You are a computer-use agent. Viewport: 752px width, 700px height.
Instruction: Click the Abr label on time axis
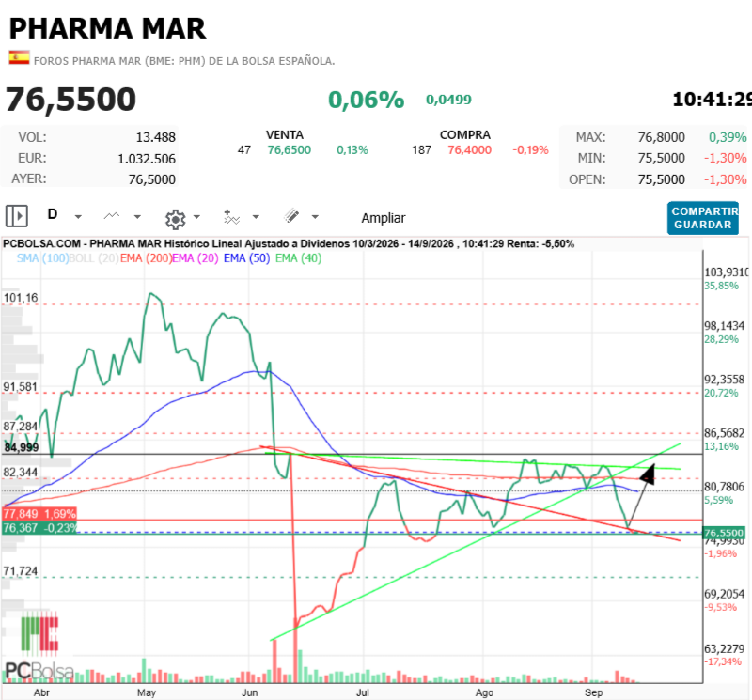tap(41, 692)
